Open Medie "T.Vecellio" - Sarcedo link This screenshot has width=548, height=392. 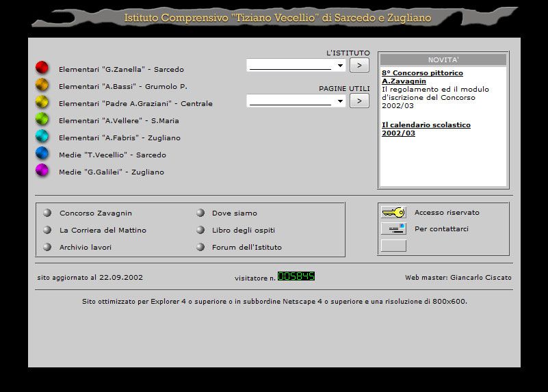(x=112, y=155)
